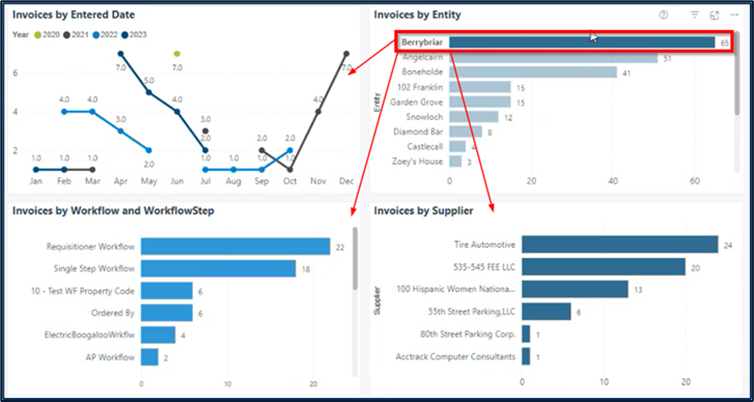754x402 pixels.
Task: Open focus mode for Invoices by Entity
Action: tap(715, 15)
